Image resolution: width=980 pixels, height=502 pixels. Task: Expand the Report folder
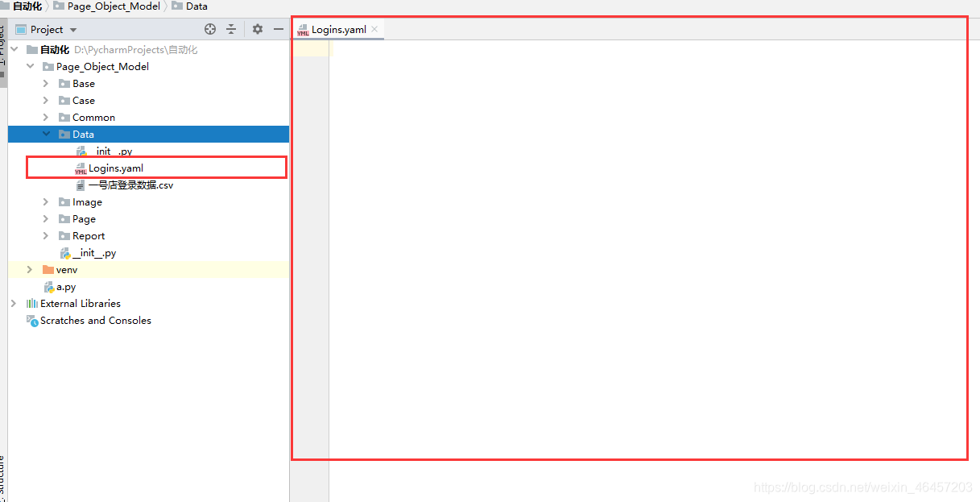pos(46,236)
